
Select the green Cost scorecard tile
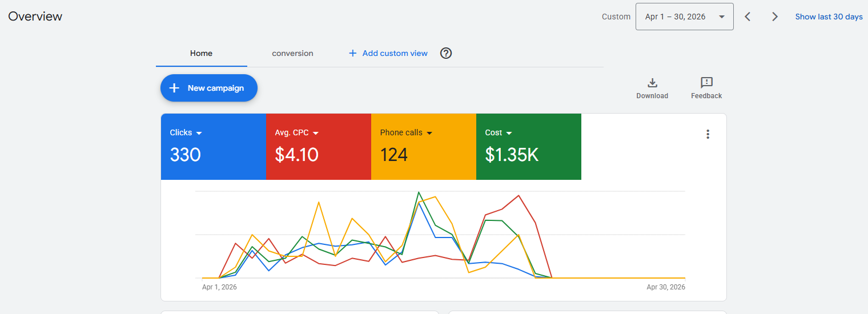click(x=529, y=147)
